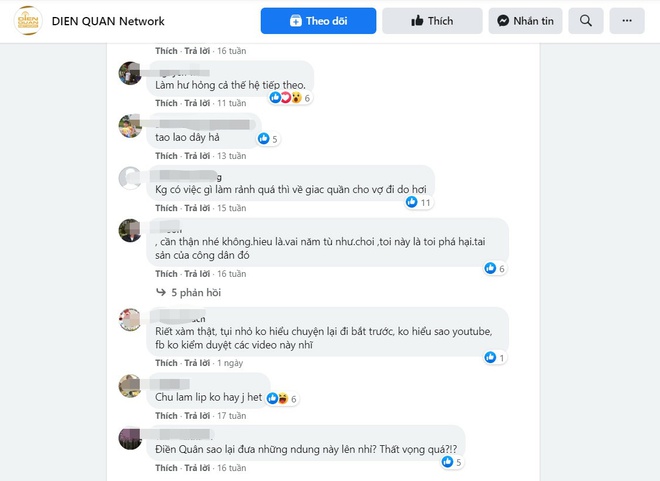Click Trả lời under 'Riết xàm thật' comment

click(197, 362)
